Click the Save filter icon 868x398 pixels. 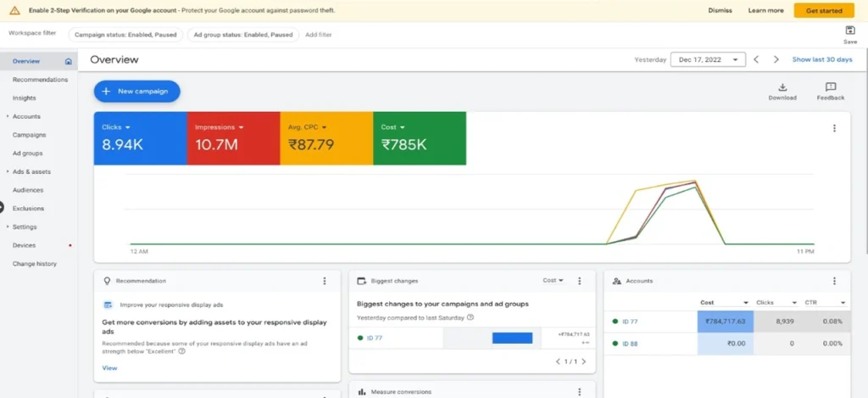pyautogui.click(x=850, y=31)
